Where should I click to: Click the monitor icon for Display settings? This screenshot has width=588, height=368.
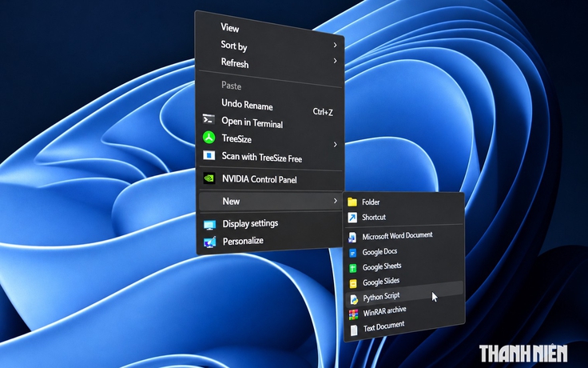click(x=209, y=225)
